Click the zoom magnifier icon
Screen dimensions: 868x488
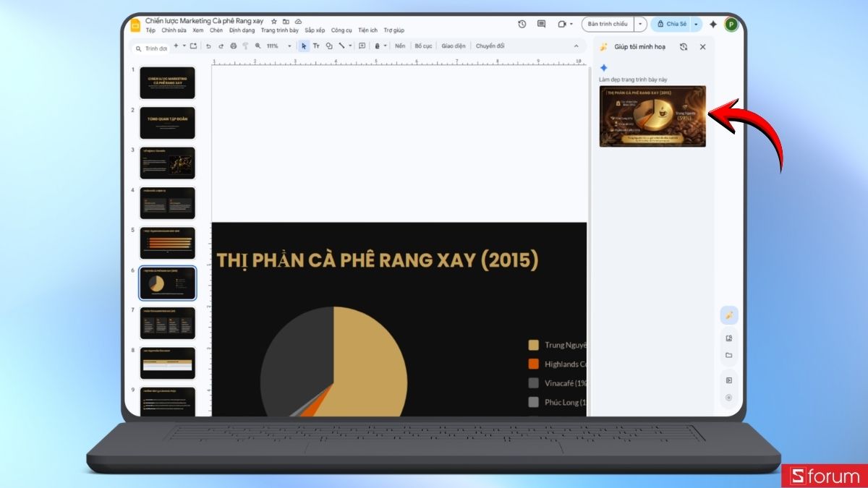coord(259,46)
